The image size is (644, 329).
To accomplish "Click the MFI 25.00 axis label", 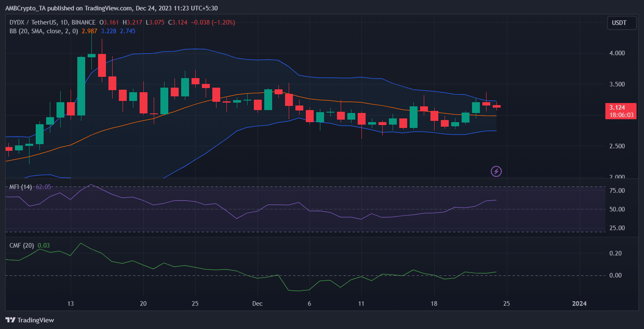I will (x=617, y=228).
